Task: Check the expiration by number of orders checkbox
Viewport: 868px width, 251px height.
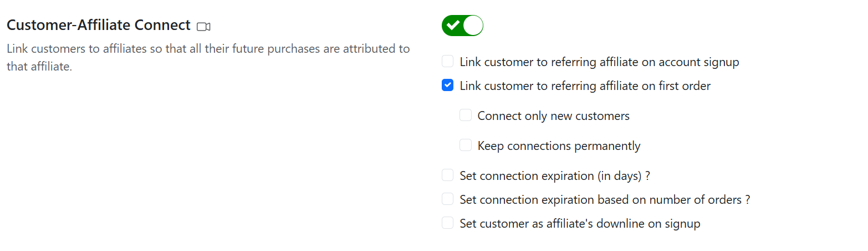Action: click(x=447, y=199)
